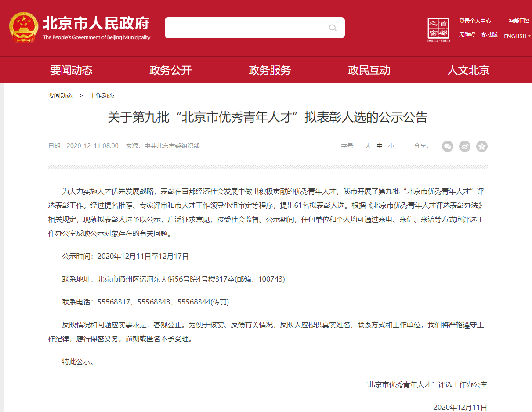Screen dimensions: 532x412
Task: Switch to 移动版 mobile version
Action: 489,35
